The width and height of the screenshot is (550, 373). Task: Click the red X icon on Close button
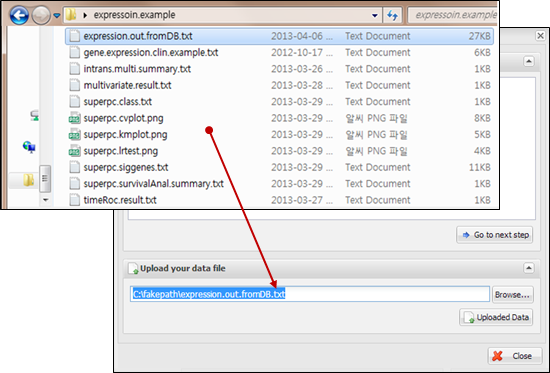[x=497, y=356]
